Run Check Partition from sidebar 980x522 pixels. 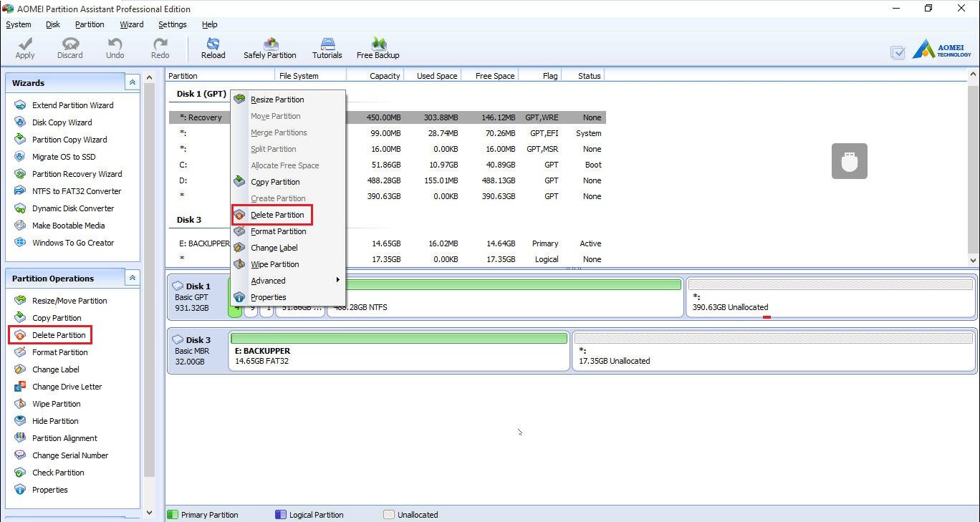[58, 473]
